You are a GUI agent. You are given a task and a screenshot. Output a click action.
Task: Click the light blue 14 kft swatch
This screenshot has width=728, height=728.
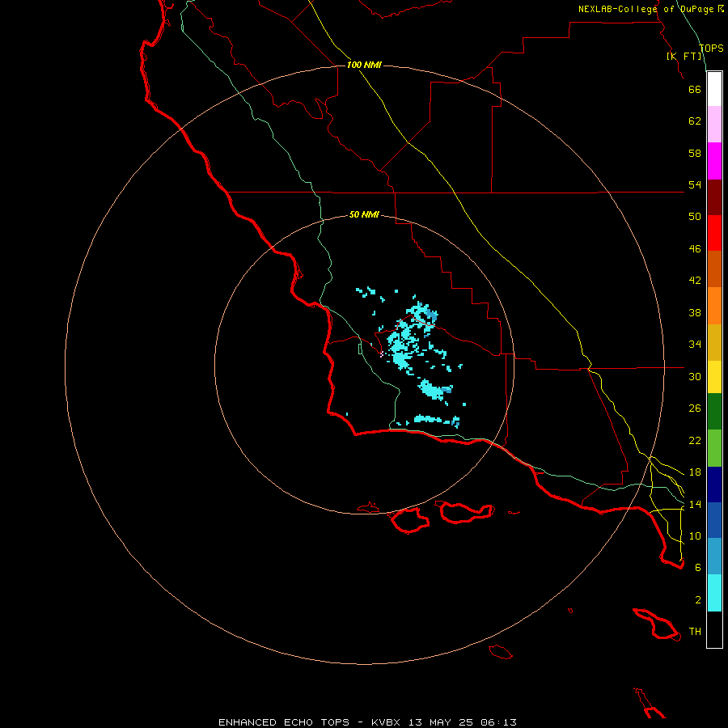click(714, 557)
